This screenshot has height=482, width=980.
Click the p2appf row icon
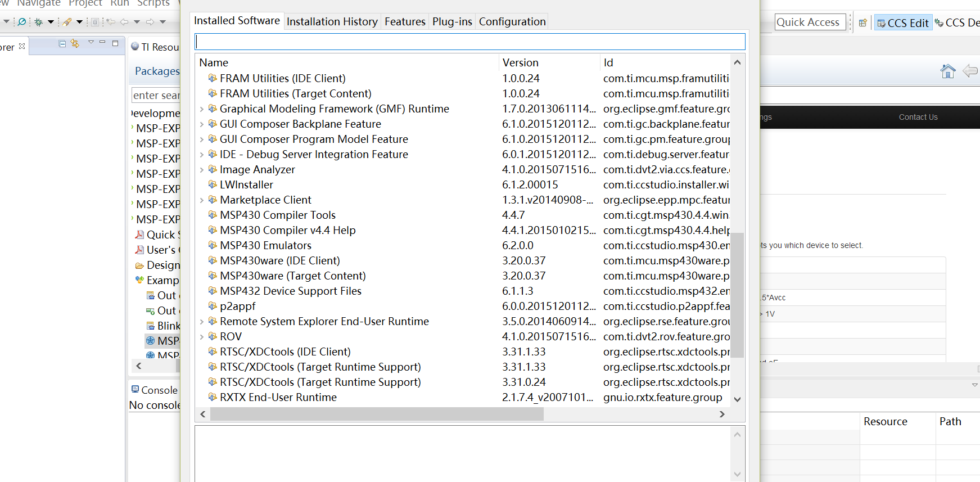pos(213,305)
